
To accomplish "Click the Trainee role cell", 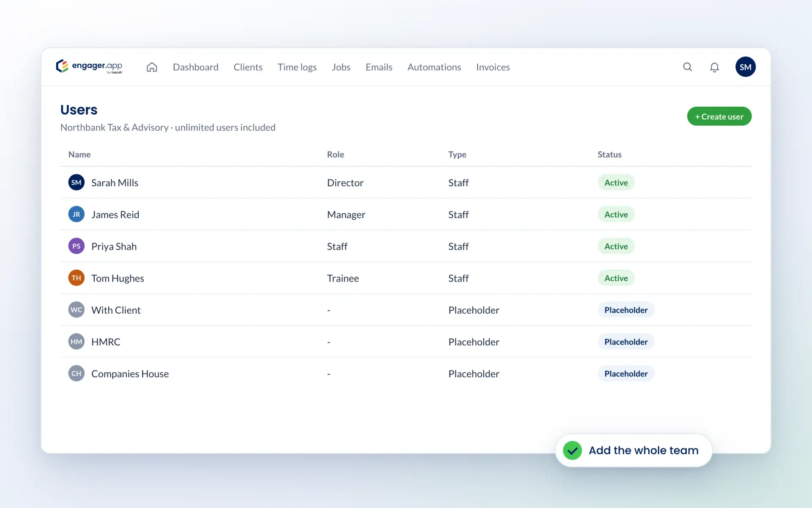I will 343,278.
